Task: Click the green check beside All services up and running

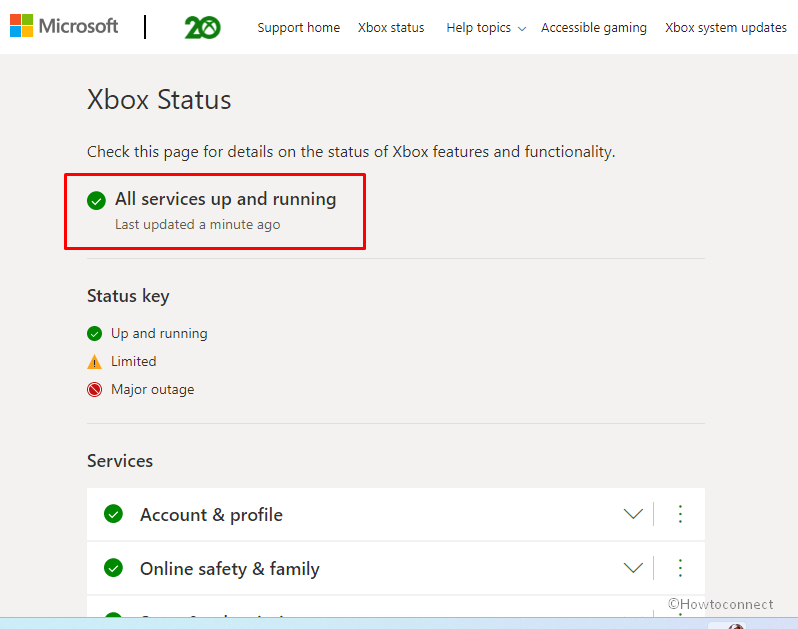Action: pos(96,201)
